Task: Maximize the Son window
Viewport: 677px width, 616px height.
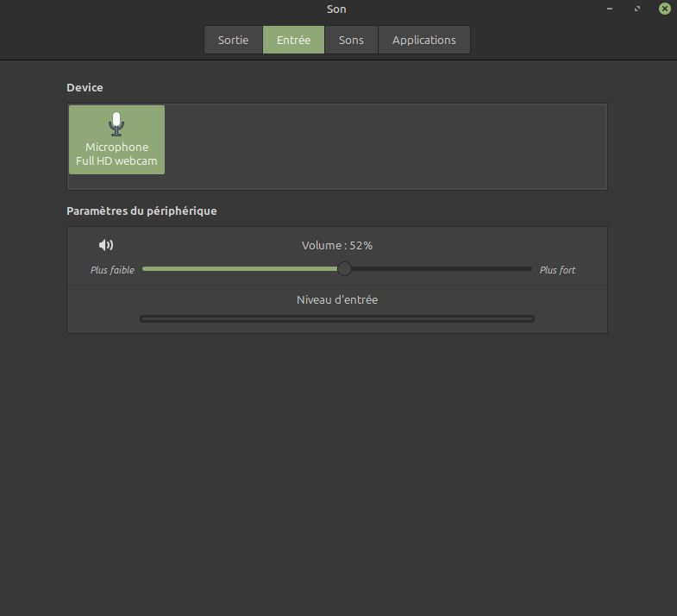Action: [637, 9]
